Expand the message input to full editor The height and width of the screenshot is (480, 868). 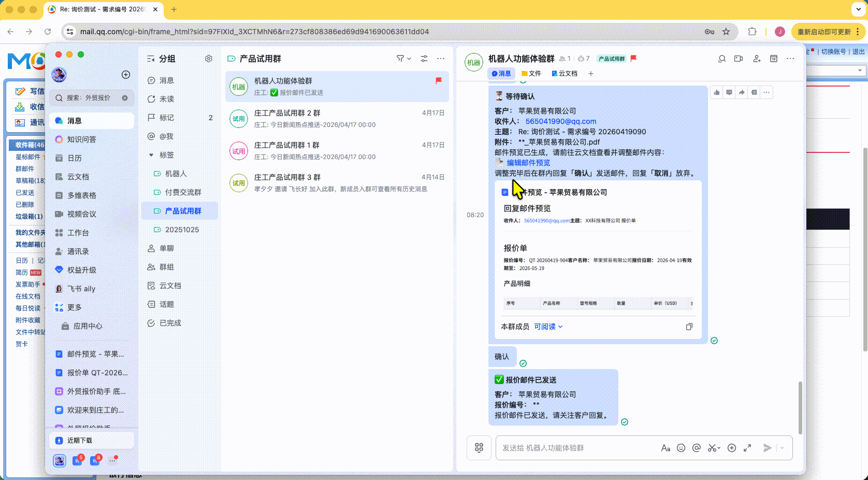(x=747, y=448)
